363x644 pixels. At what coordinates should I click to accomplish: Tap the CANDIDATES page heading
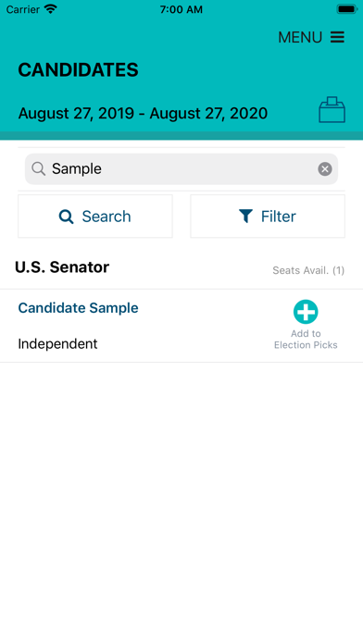(x=78, y=69)
